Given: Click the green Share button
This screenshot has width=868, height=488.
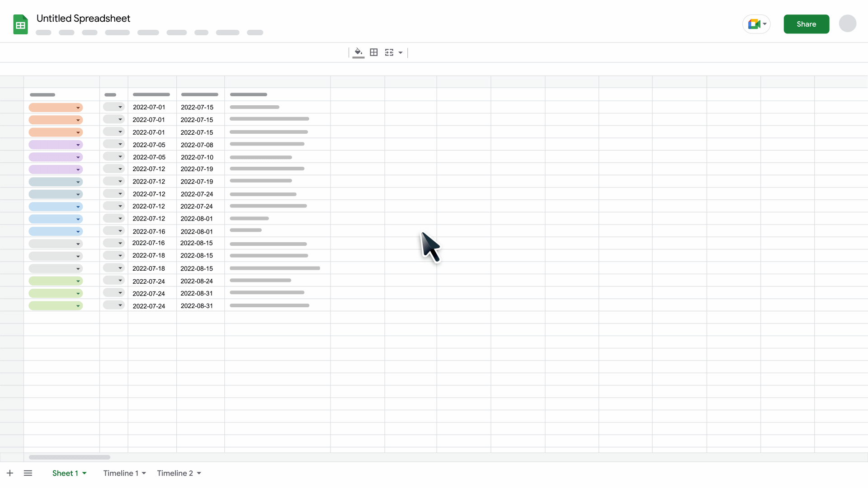Looking at the screenshot, I should tap(806, 24).
